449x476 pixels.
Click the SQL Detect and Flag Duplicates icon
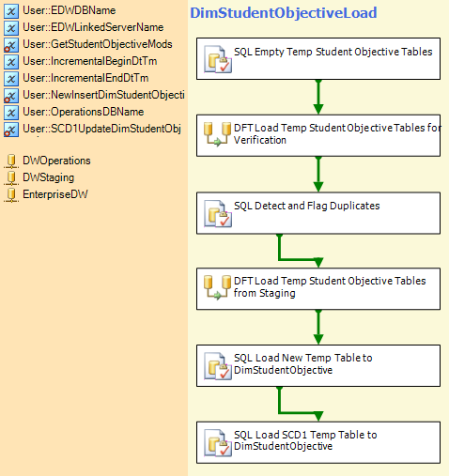[x=218, y=213]
